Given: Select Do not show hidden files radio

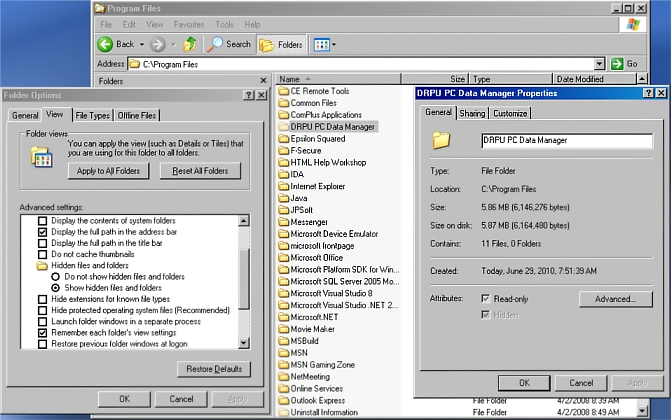Looking at the screenshot, I should click(x=56, y=276).
